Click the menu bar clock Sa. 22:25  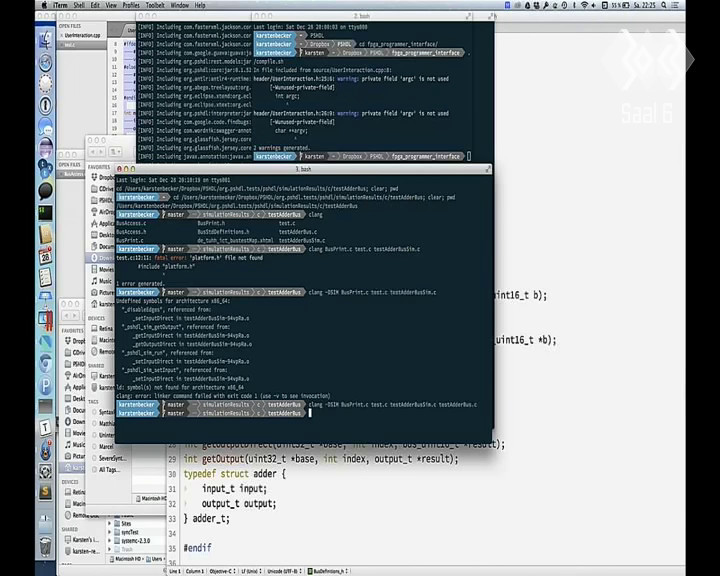click(644, 5)
